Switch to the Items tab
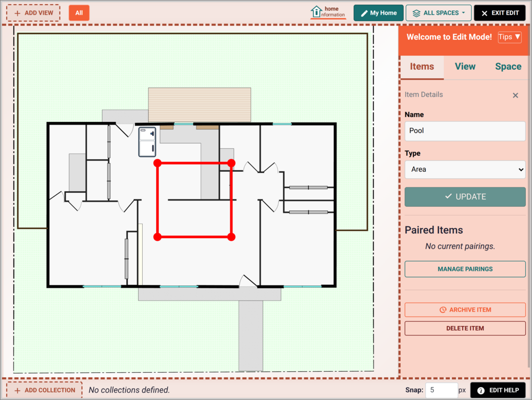The width and height of the screenshot is (532, 400). pos(422,67)
